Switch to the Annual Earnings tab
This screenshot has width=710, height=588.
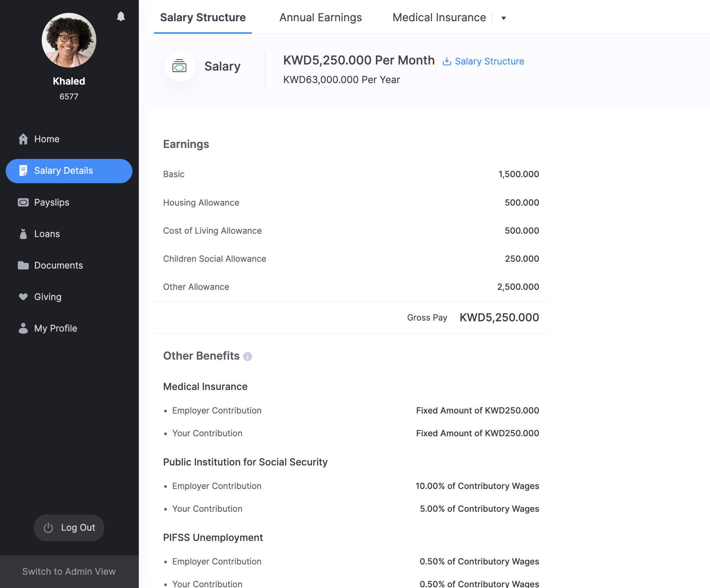320,17
